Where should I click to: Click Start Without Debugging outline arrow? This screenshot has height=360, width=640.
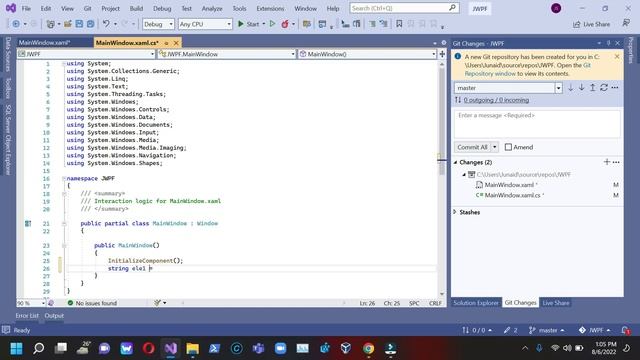[x=272, y=24]
